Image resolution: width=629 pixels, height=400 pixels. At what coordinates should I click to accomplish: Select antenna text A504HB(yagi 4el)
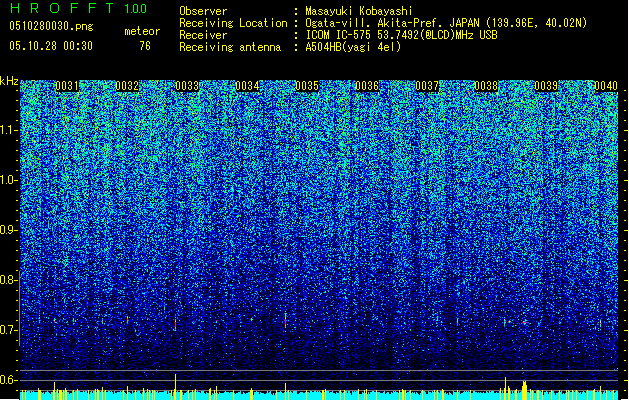point(353,47)
